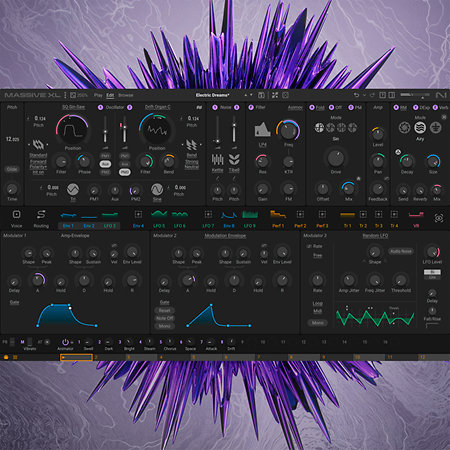Select the LFO 5 modulator tab
Screen dimensions: 450x450
pos(159,226)
